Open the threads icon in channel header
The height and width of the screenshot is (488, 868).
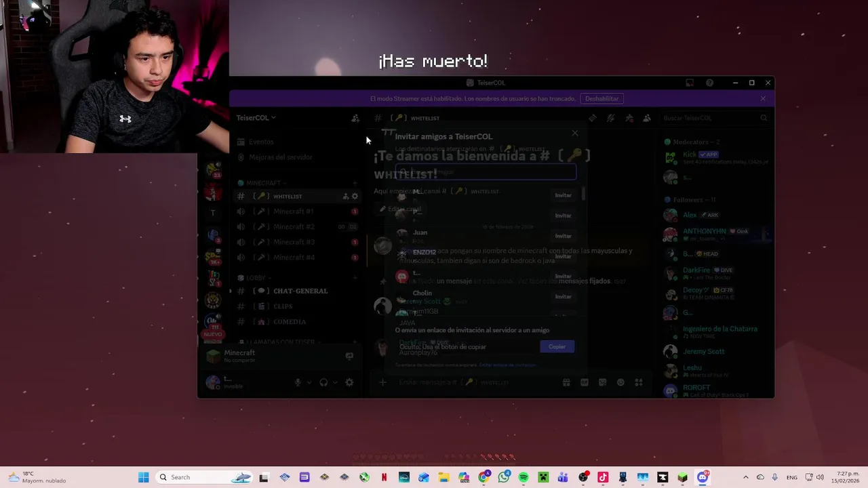coord(593,118)
